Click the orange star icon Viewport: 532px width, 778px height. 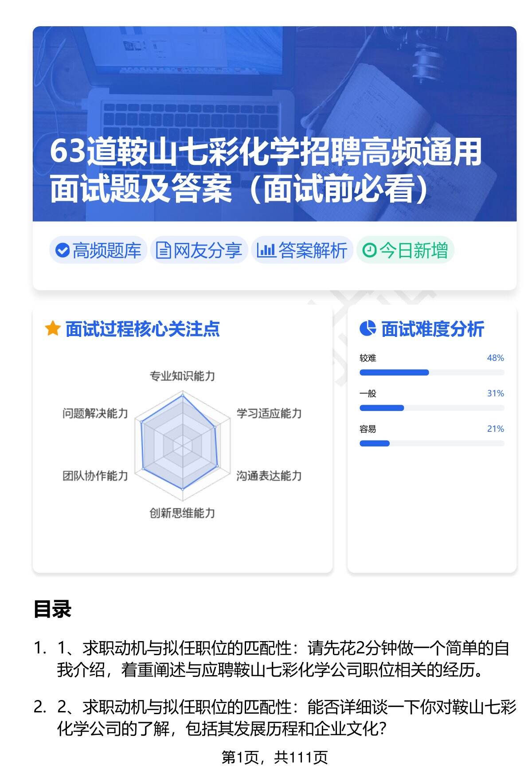[x=52, y=329]
